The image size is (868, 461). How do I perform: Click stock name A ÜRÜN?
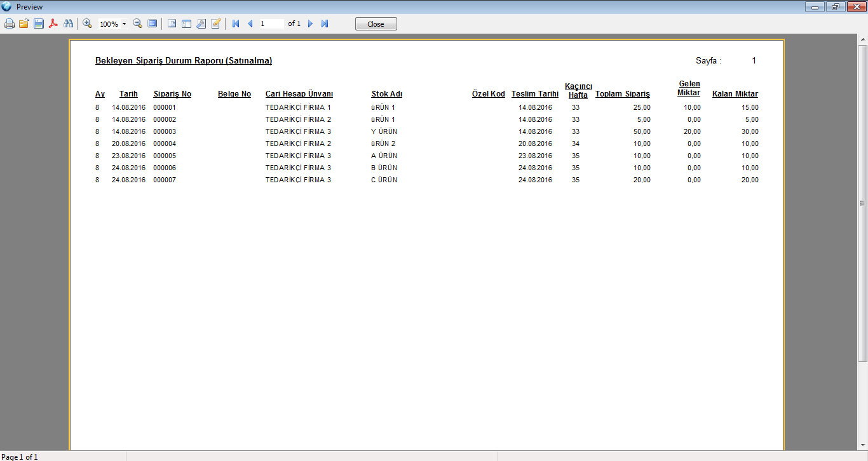coord(384,156)
